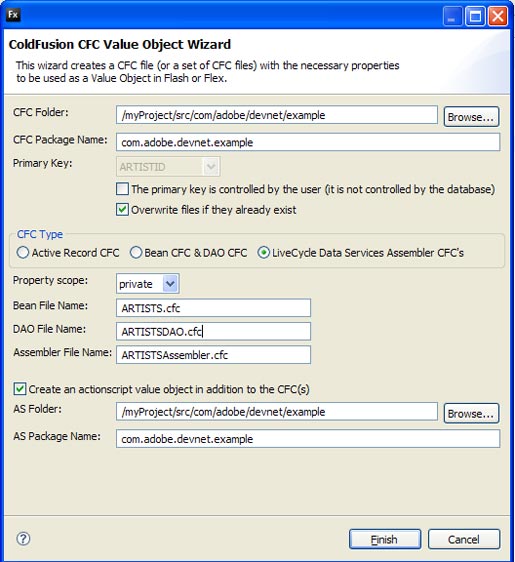Click the Assembler File Name text field

click(213, 355)
